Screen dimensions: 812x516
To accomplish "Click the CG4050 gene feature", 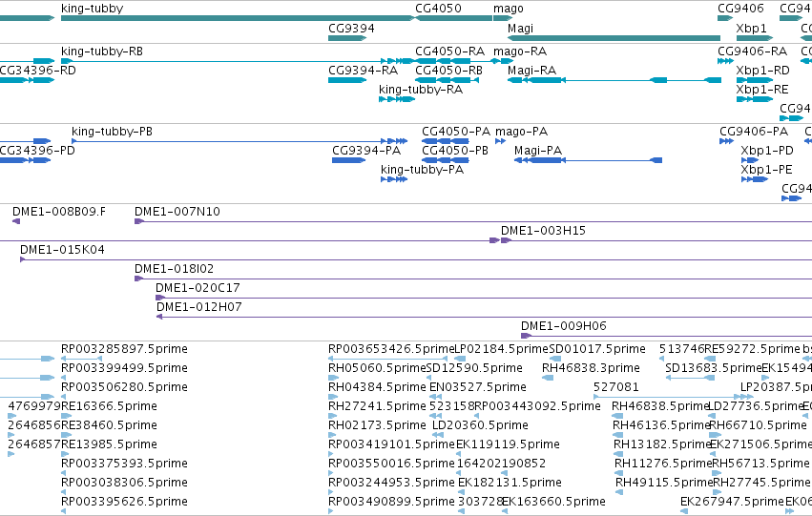I will pos(453,18).
